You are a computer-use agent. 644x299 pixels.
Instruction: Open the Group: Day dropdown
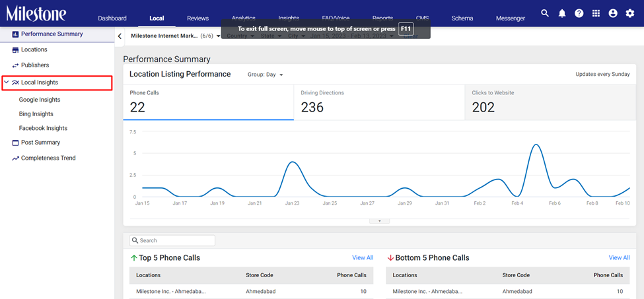pos(266,75)
